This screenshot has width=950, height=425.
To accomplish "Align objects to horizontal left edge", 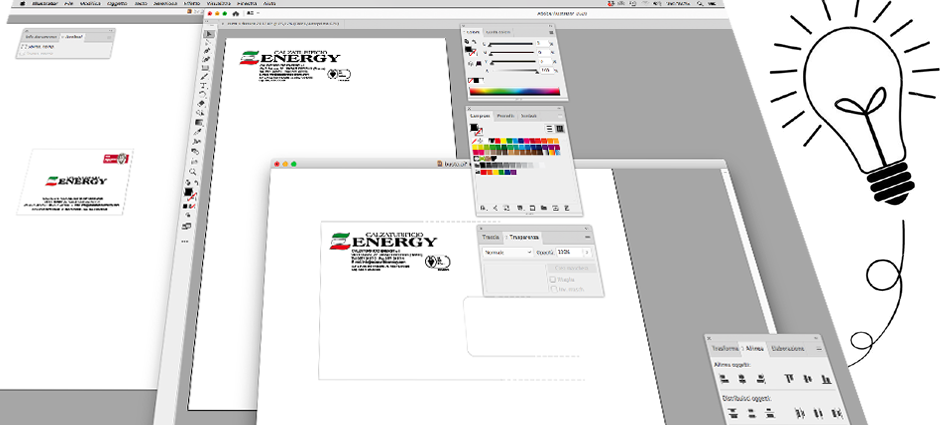I will [x=723, y=378].
